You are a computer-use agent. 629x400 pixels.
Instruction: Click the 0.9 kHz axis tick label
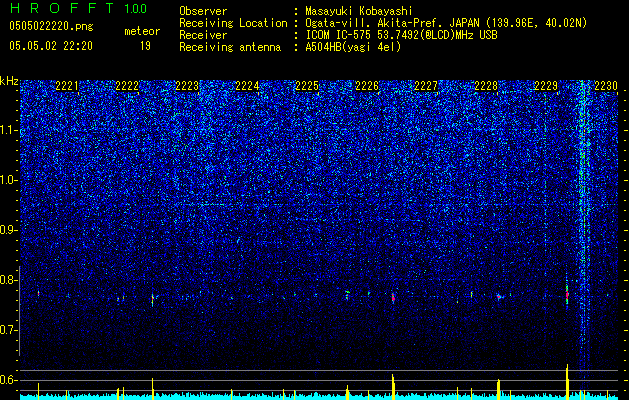tap(9, 230)
